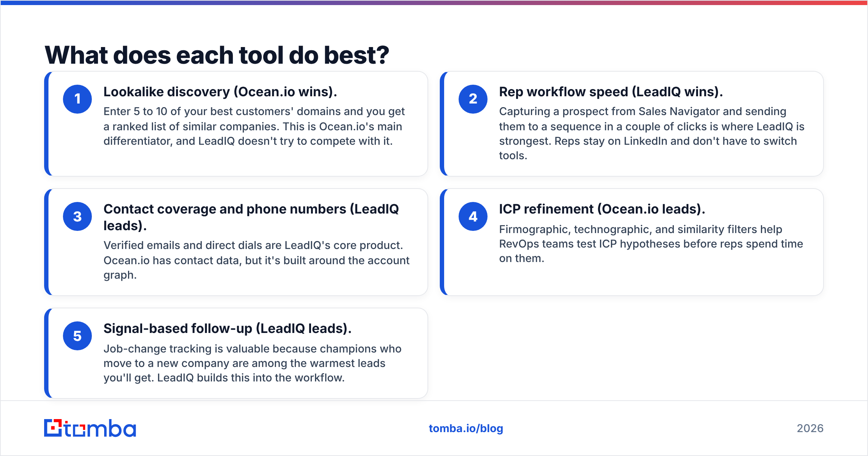Viewport: 868px width, 456px height.
Task: Click the number 4 circle badge
Action: 473,216
